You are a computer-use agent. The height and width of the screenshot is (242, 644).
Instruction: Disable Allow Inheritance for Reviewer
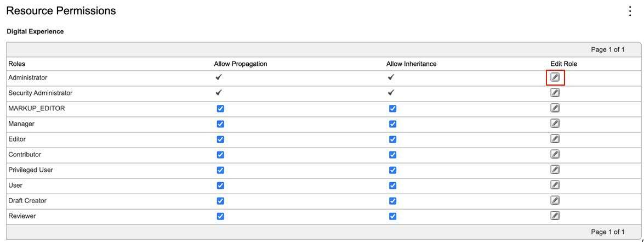pos(392,216)
